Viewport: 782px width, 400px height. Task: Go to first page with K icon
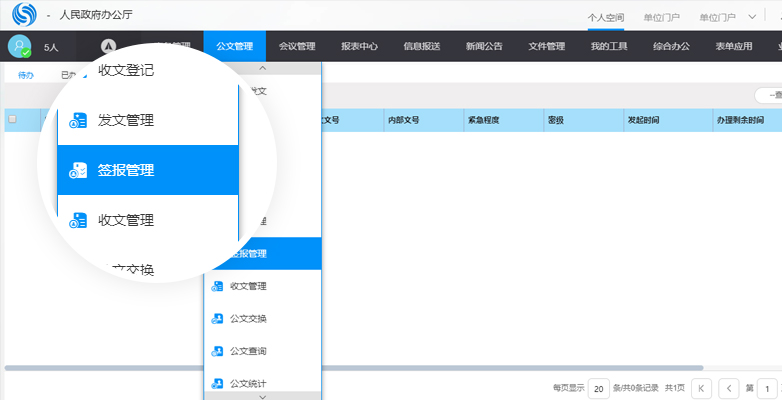click(x=702, y=388)
